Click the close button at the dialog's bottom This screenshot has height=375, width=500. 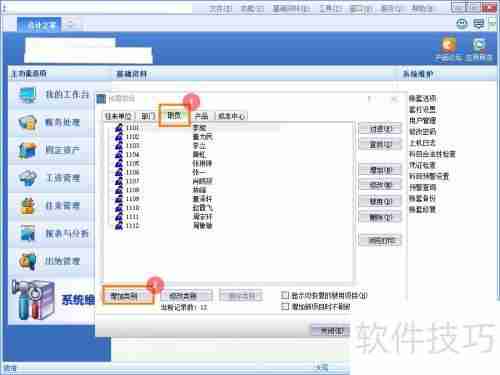(331, 331)
